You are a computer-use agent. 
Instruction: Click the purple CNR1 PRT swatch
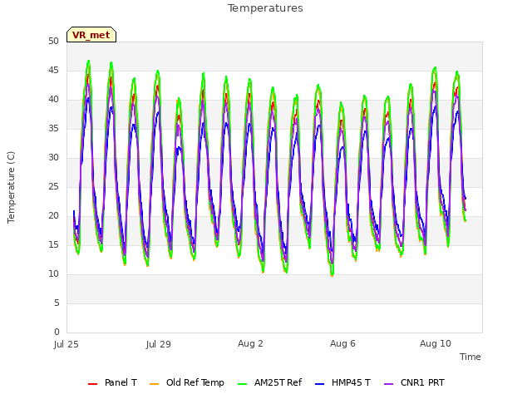[389, 384]
